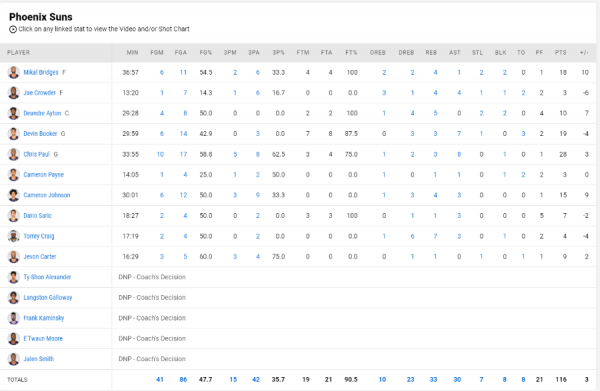
Task: Click Dario Saric's player headshot
Action: 13,215
